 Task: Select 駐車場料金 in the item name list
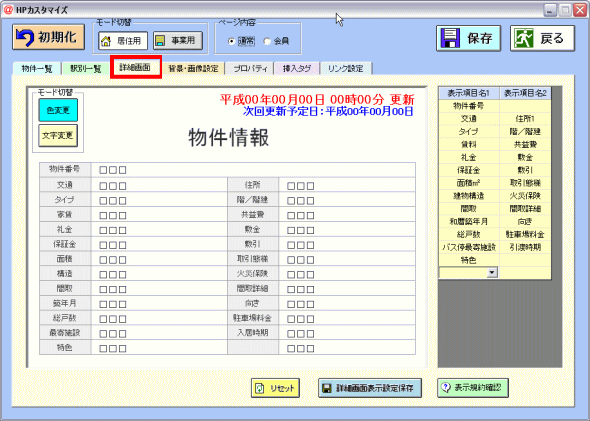point(525,234)
